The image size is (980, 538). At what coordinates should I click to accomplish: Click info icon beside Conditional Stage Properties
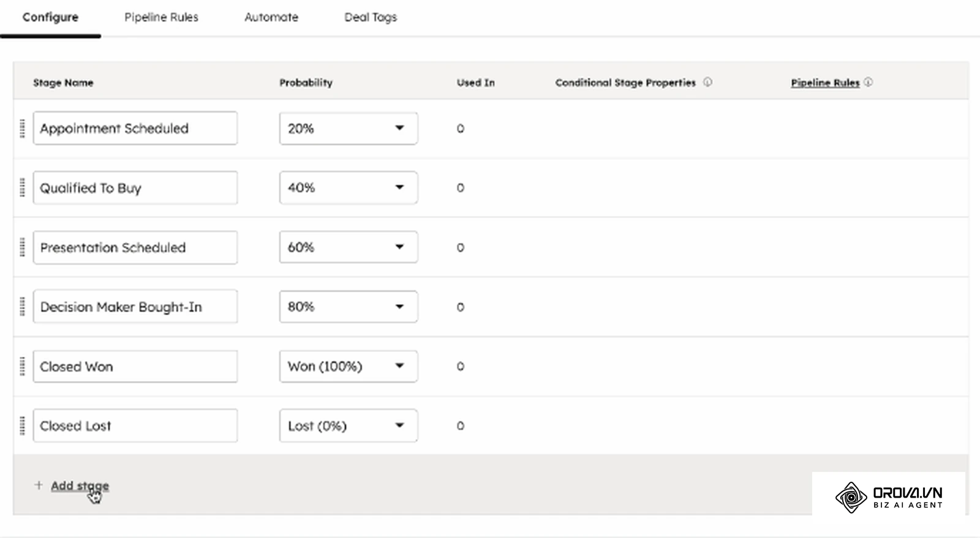coord(707,82)
